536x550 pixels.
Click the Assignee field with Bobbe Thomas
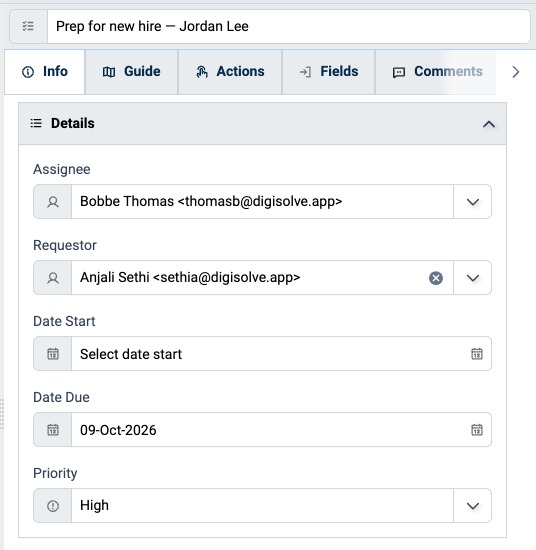(262, 202)
